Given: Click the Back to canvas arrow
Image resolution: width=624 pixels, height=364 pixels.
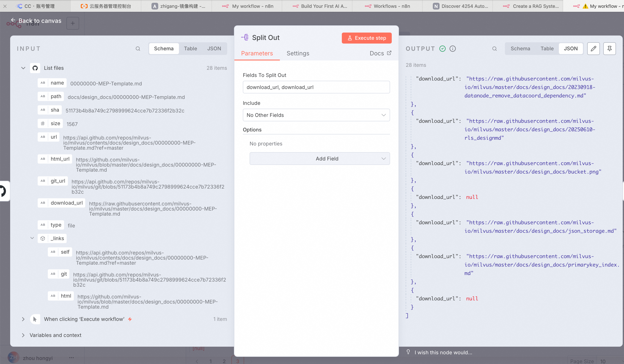Looking at the screenshot, I should [13, 20].
